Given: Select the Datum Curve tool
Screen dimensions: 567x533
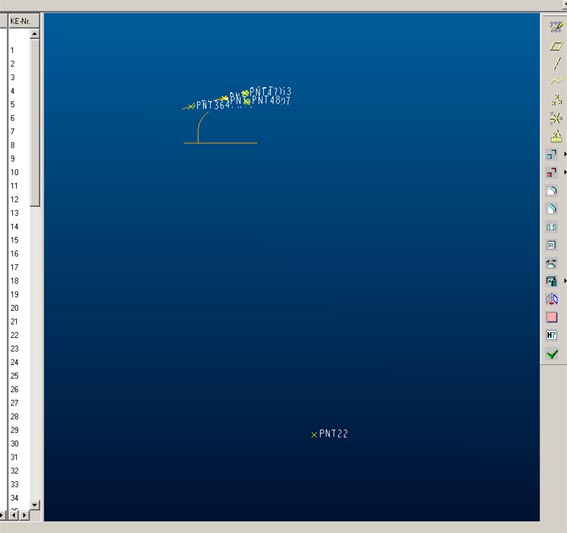Looking at the screenshot, I should 556,82.
